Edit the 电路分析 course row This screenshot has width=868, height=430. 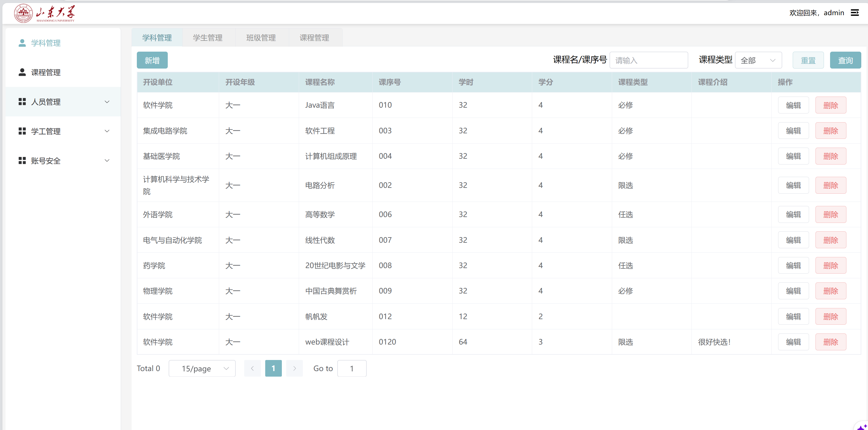(794, 185)
